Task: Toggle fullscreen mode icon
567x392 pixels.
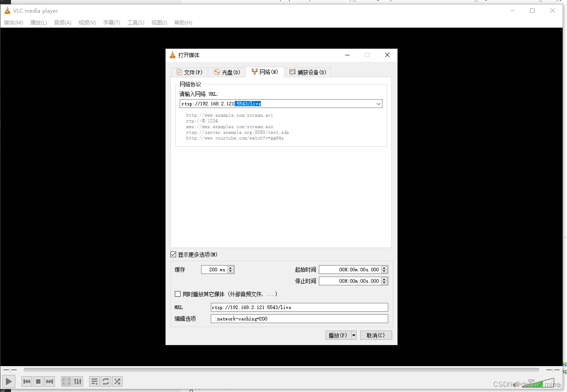Action: pyautogui.click(x=66, y=381)
